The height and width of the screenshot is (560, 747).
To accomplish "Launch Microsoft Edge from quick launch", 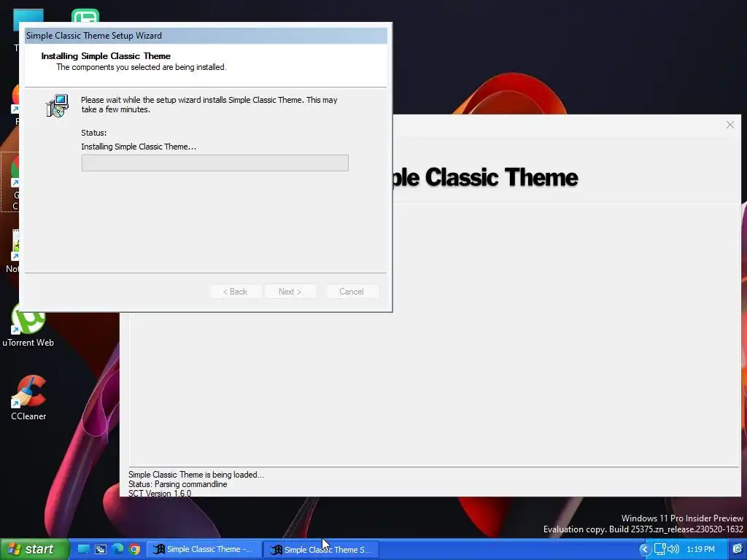I will [117, 549].
